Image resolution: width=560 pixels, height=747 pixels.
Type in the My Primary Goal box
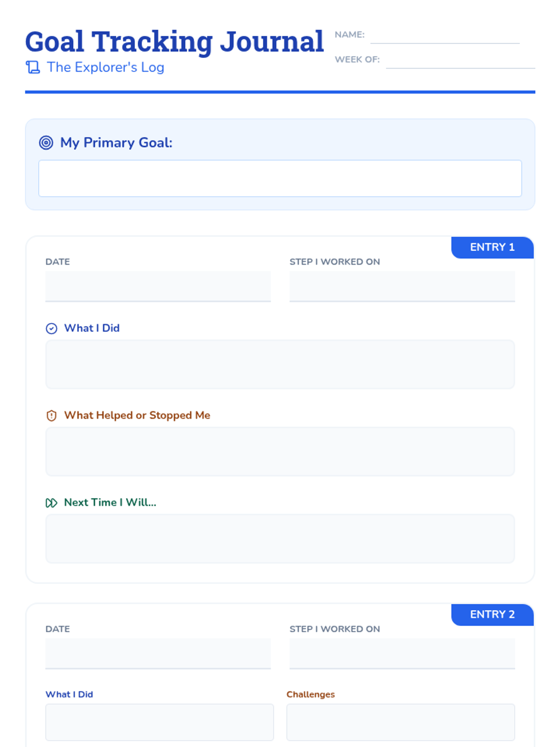pos(280,178)
